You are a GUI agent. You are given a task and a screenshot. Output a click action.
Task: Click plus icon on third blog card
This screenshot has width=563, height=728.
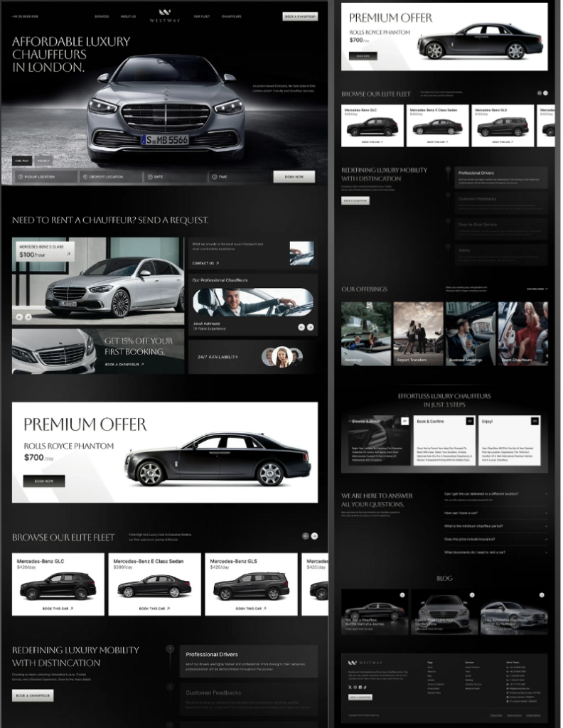click(x=542, y=595)
